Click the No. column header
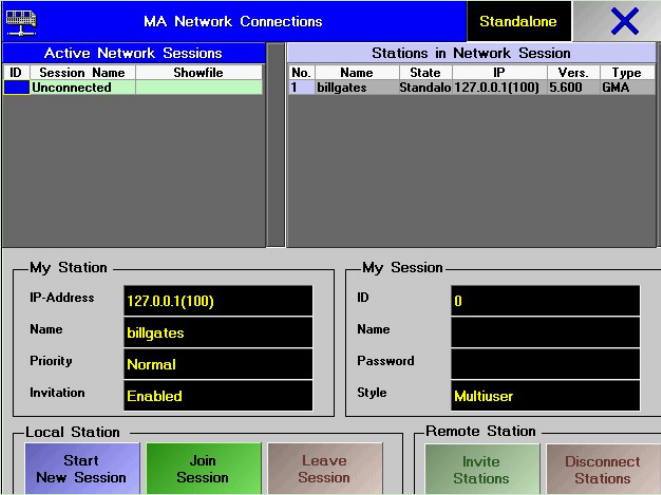 tap(301, 73)
